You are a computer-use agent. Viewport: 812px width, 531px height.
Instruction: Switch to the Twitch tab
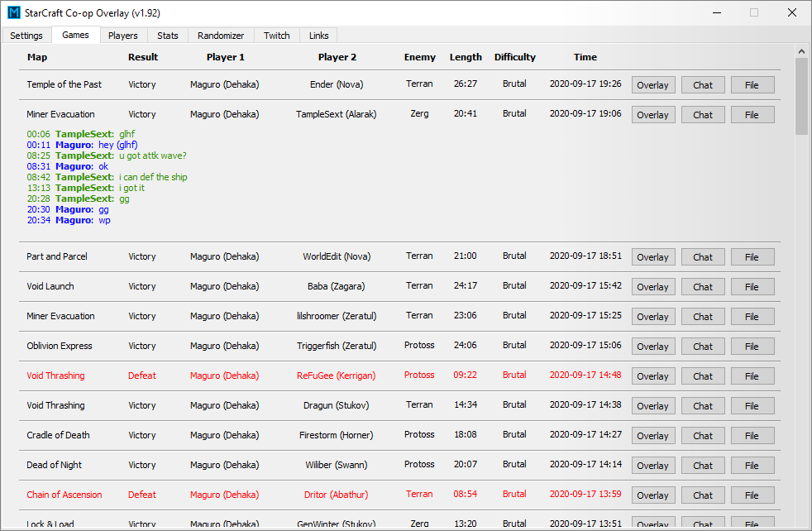276,36
